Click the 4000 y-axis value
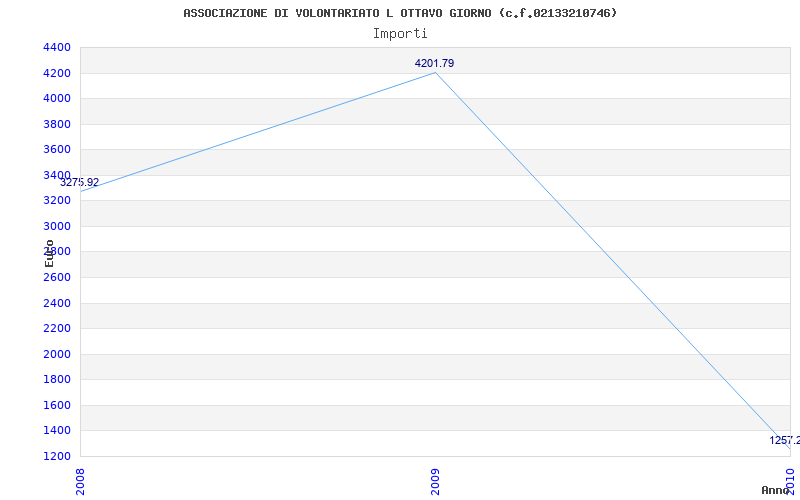This screenshot has width=800, height=500. tap(57, 98)
